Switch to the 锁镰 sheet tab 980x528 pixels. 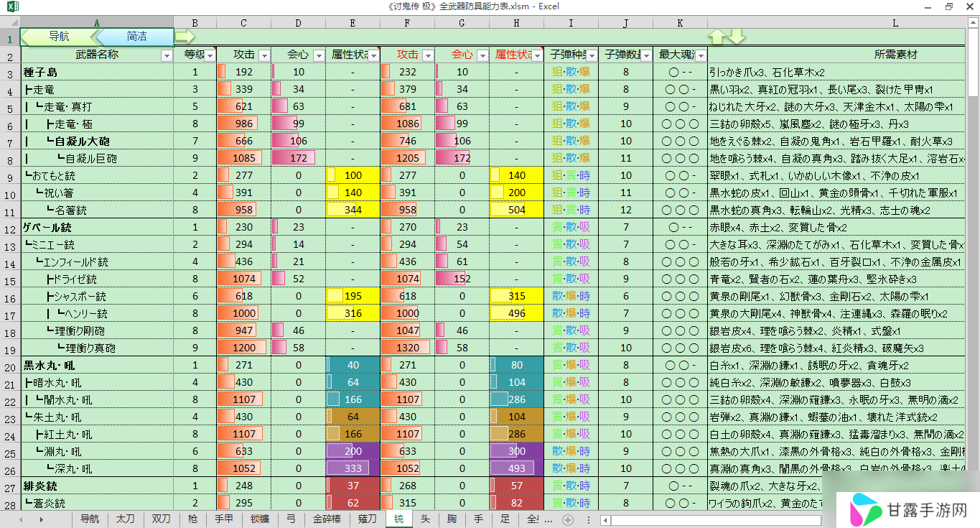point(259,519)
